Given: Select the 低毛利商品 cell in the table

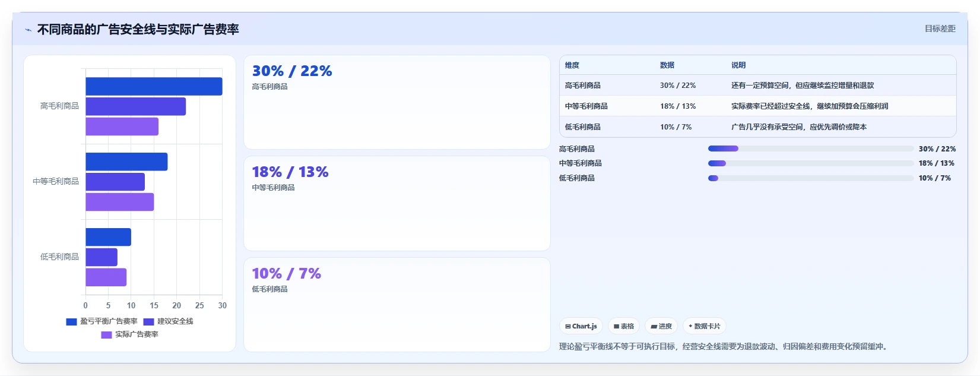Looking at the screenshot, I should pyautogui.click(x=583, y=127).
